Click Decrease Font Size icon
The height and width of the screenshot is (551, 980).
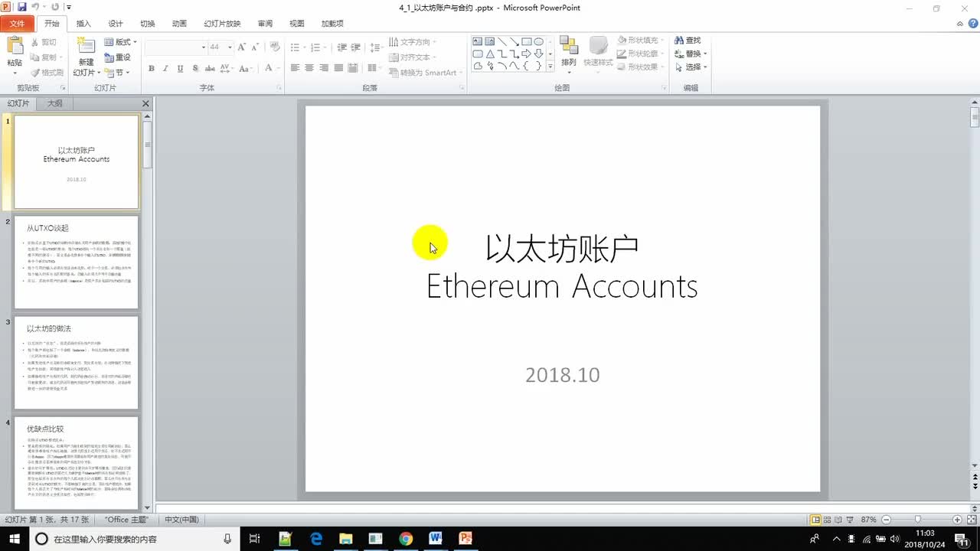(x=256, y=47)
